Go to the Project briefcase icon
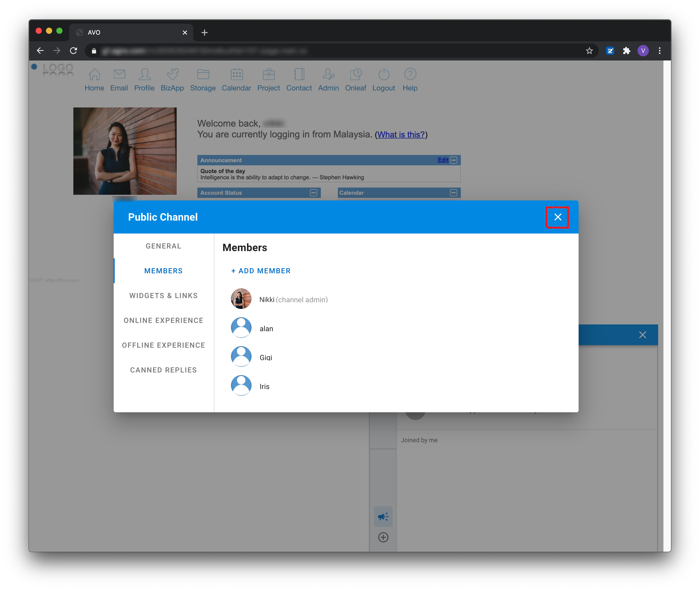This screenshot has width=700, height=590. pyautogui.click(x=269, y=74)
